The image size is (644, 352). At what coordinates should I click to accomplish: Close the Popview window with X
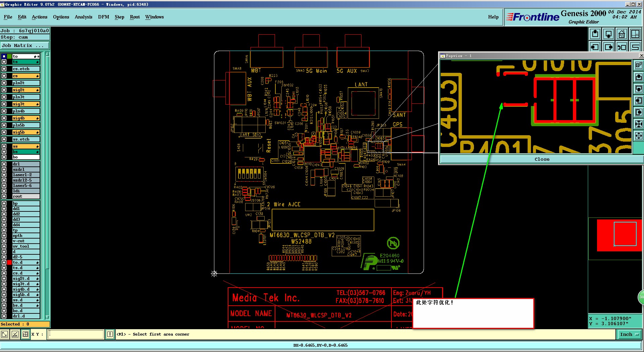click(641, 56)
